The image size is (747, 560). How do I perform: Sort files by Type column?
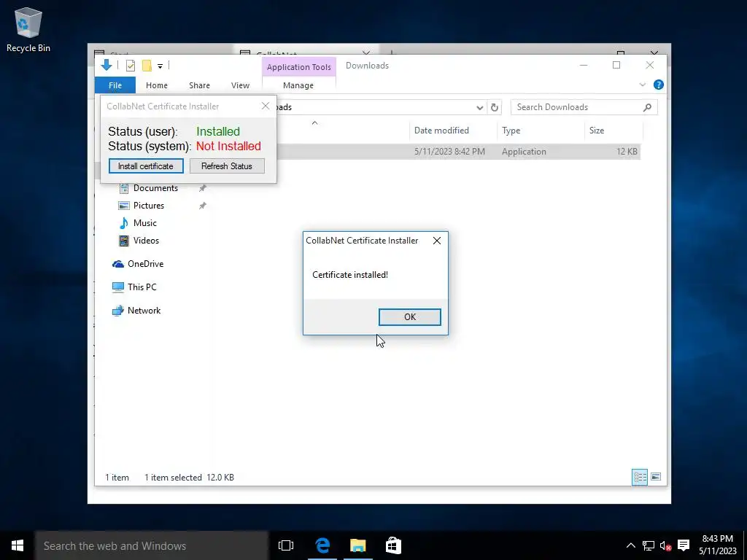pos(511,131)
